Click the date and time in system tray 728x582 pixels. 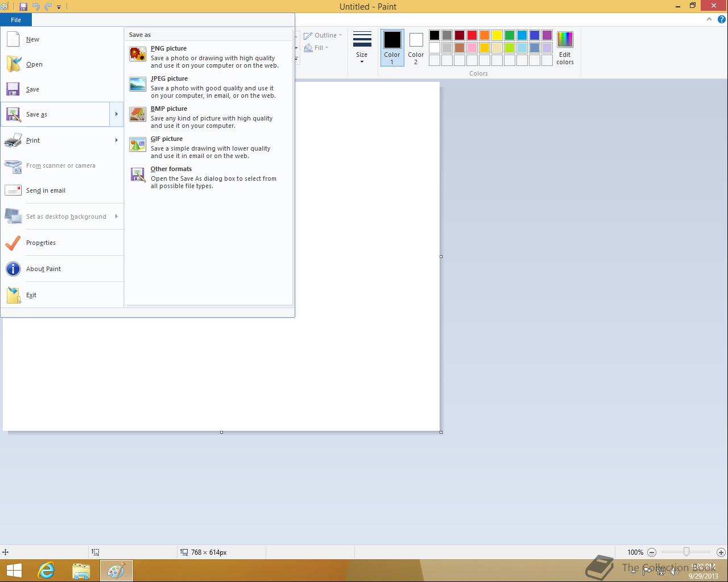coord(704,571)
